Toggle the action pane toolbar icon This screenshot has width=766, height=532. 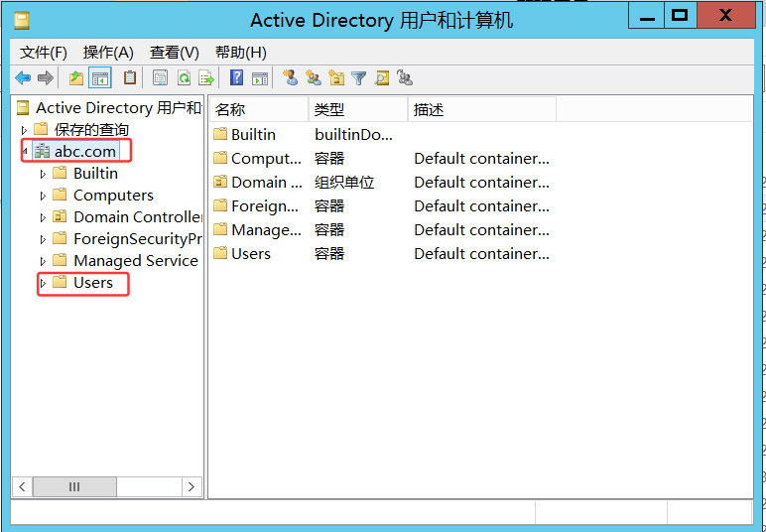[x=260, y=77]
